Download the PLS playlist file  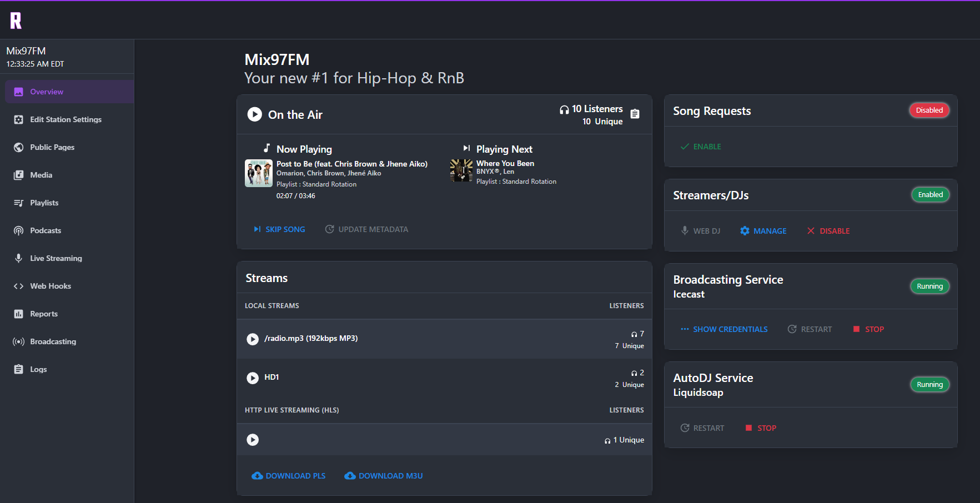pyautogui.click(x=289, y=476)
